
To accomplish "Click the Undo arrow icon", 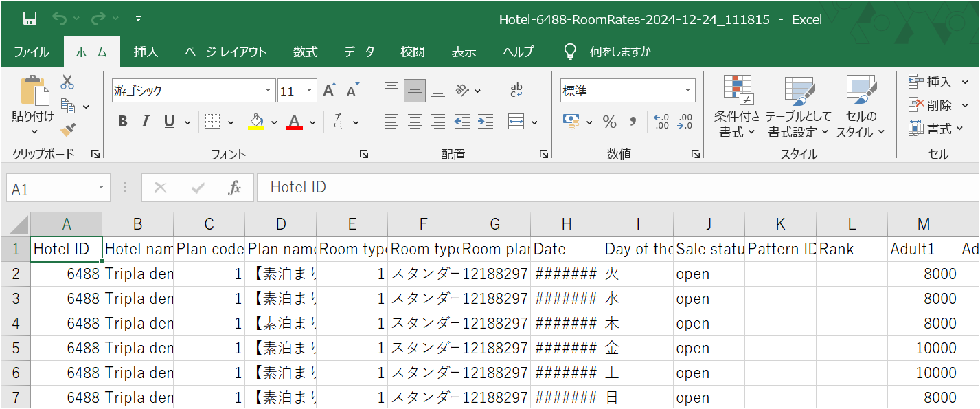I will pos(60,19).
